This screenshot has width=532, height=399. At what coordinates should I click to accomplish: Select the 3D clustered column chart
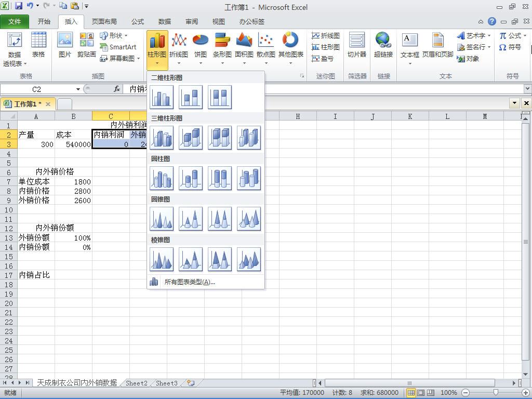tap(162, 138)
